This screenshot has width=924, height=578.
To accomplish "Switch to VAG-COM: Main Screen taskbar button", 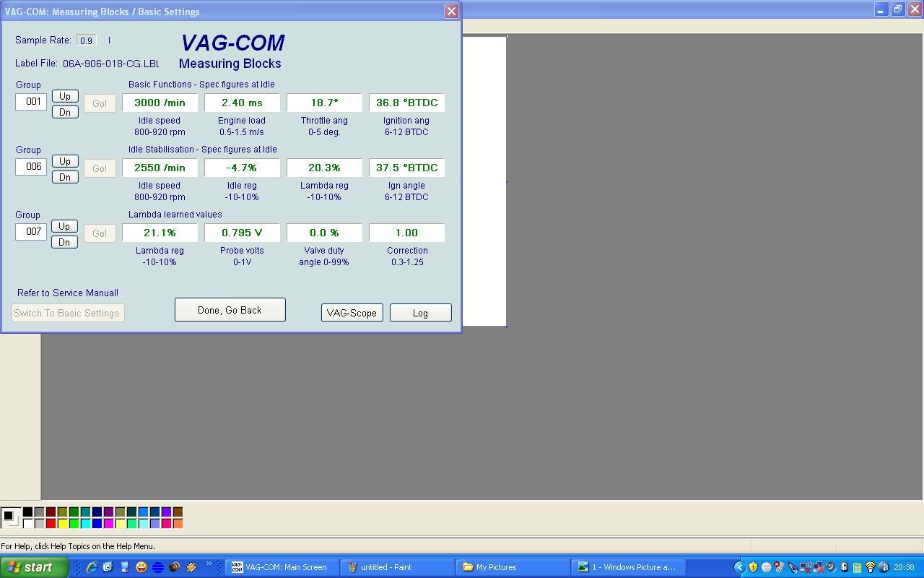I will tap(283, 567).
